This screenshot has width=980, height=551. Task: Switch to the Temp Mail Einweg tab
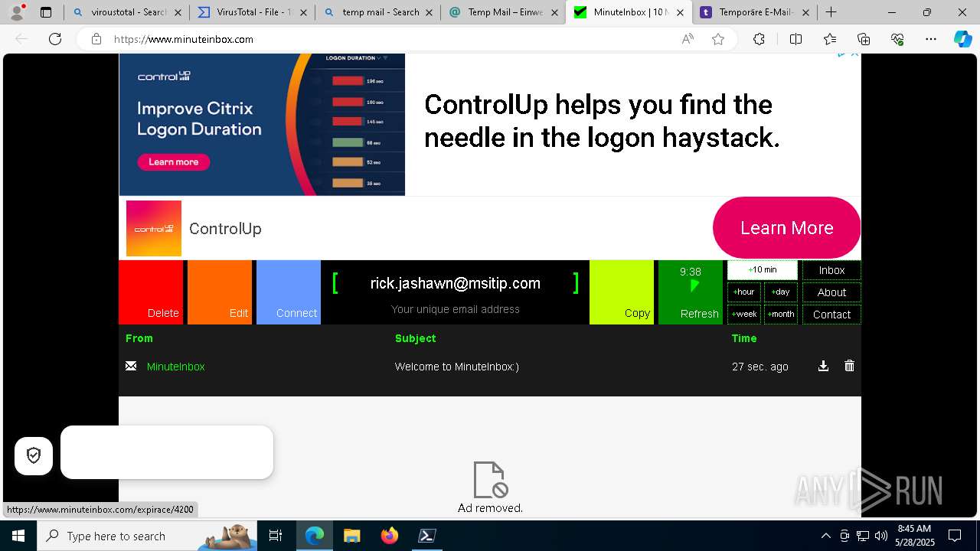[x=504, y=12]
